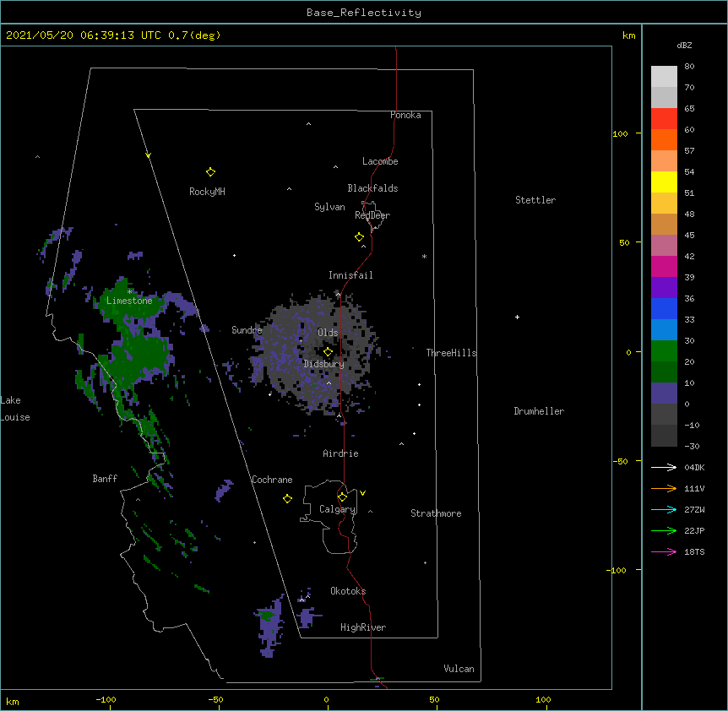Screen dimensions: 728x711
Task: Click the yellow marker below Cochrane label
Action: pos(287,498)
